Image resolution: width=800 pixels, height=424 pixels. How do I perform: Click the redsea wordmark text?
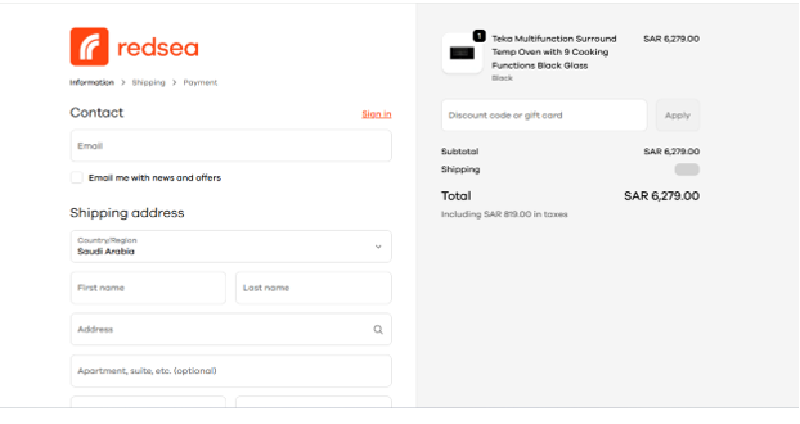coord(157,48)
